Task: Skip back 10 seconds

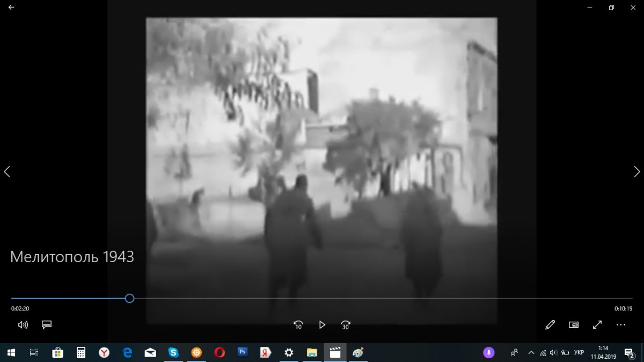Action: pyautogui.click(x=298, y=325)
